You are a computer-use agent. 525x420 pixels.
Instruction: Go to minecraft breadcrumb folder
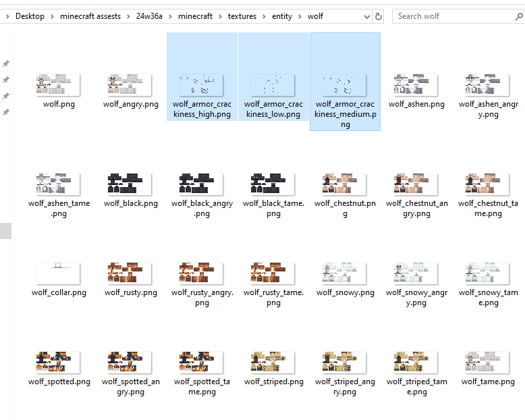click(195, 16)
